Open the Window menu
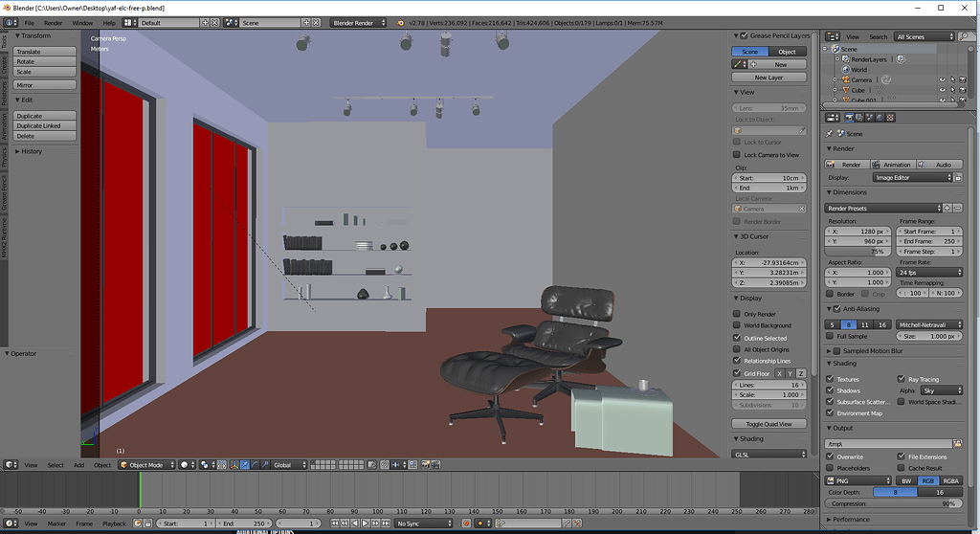 [82, 23]
